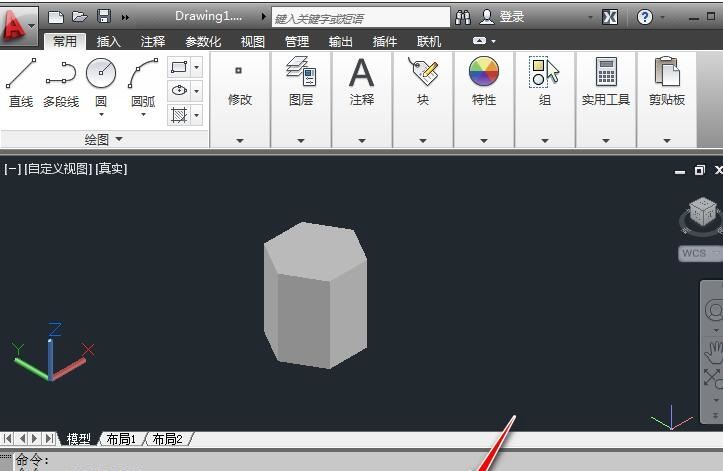Open the 圆 circle dropdown arrow
The height and width of the screenshot is (471, 723).
pyautogui.click(x=101, y=114)
